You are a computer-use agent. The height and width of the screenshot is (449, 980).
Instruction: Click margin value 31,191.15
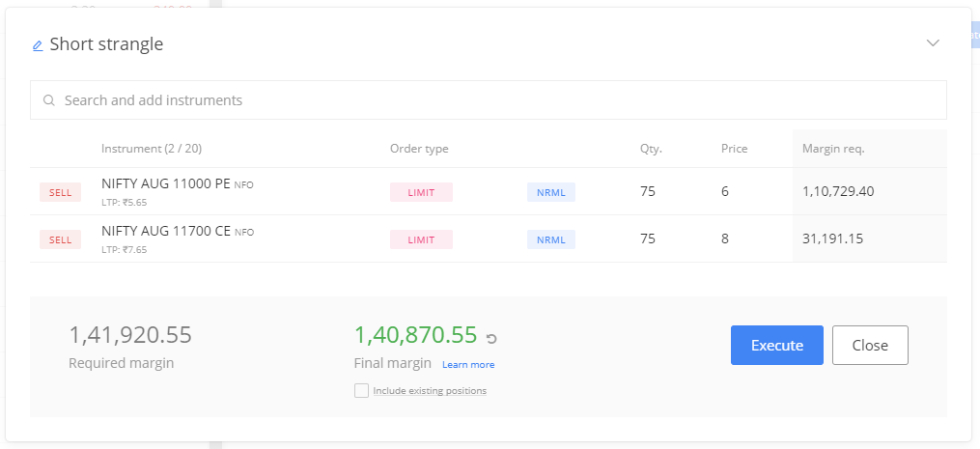(832, 239)
